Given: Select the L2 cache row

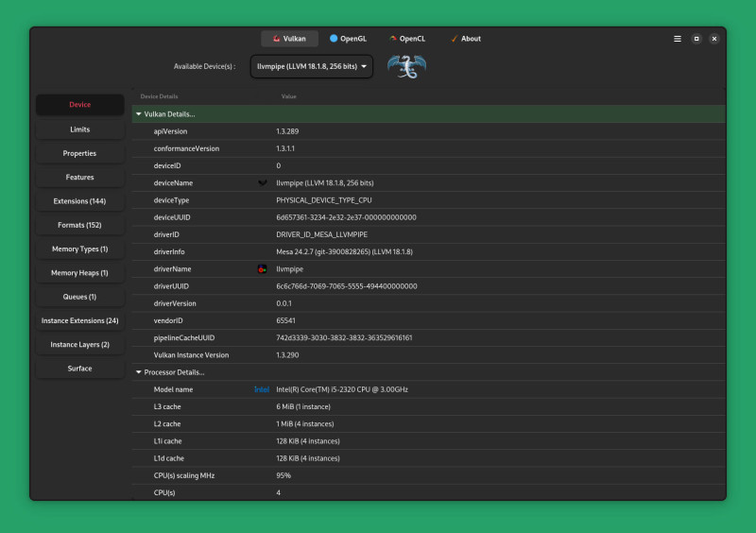Looking at the screenshot, I should [x=429, y=424].
